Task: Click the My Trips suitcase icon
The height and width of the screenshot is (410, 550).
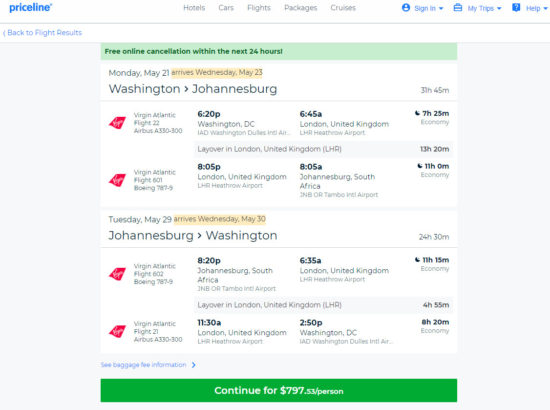Action: tap(458, 7)
